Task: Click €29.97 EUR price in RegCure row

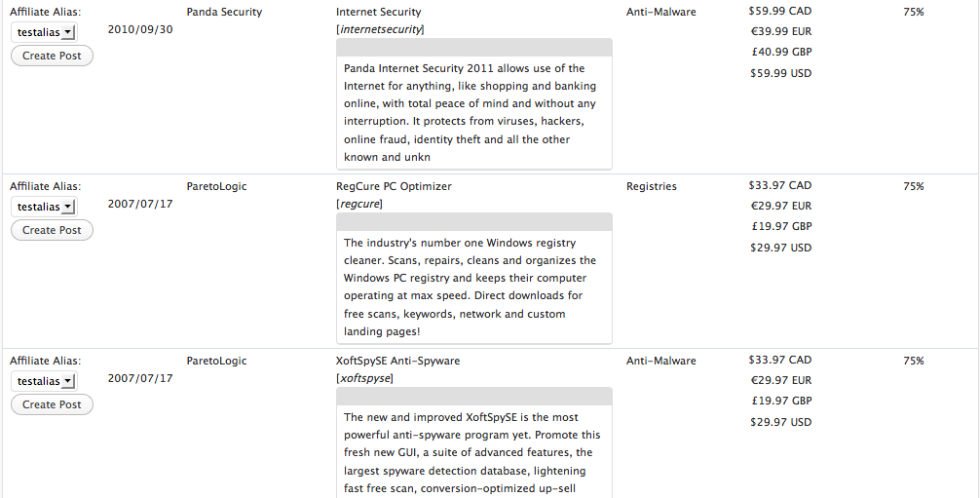Action: tap(781, 206)
